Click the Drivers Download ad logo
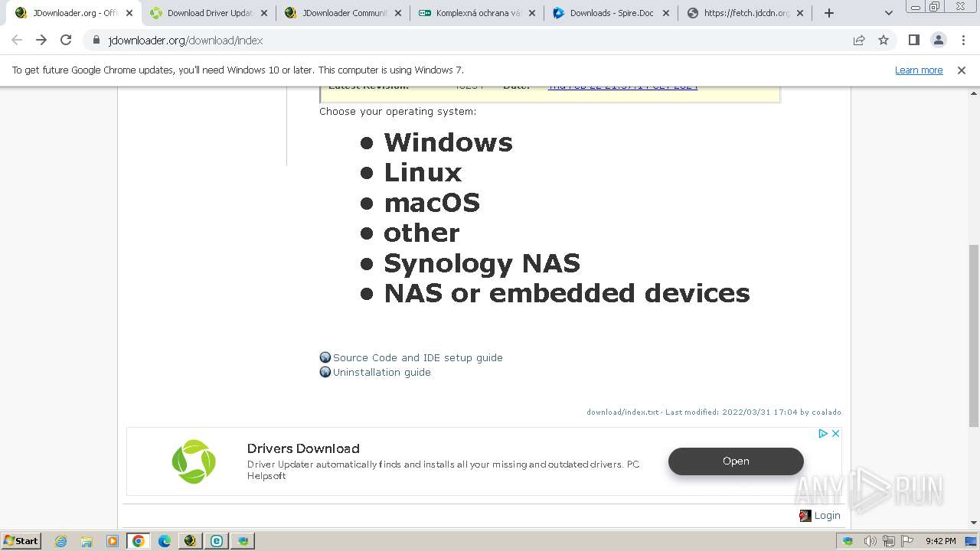This screenshot has height=551, width=980. [194, 461]
